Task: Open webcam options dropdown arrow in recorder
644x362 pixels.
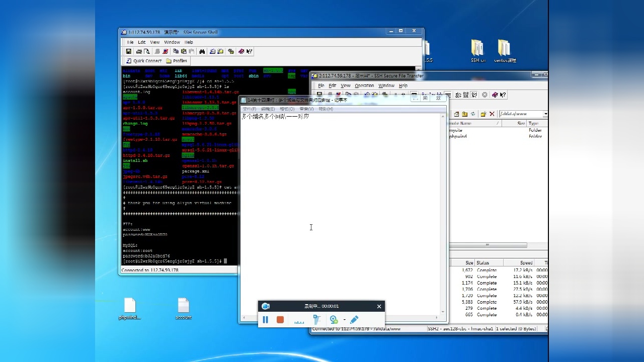Action: pyautogui.click(x=345, y=320)
